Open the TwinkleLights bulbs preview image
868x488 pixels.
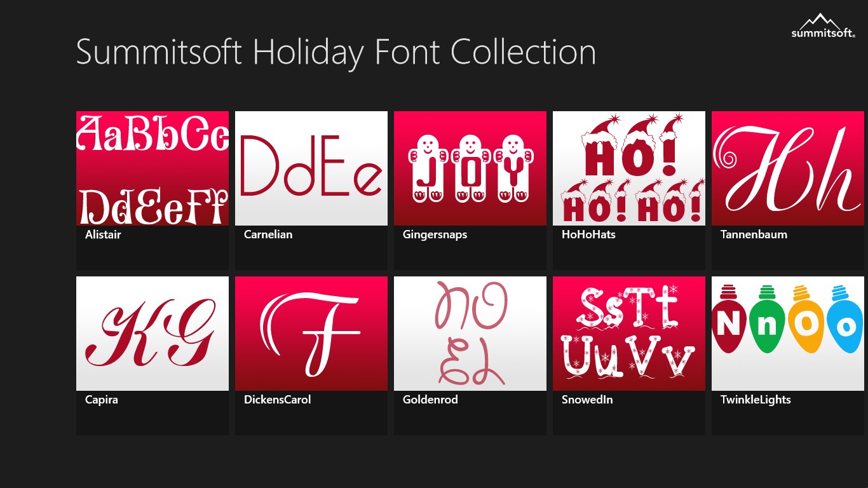pos(788,334)
